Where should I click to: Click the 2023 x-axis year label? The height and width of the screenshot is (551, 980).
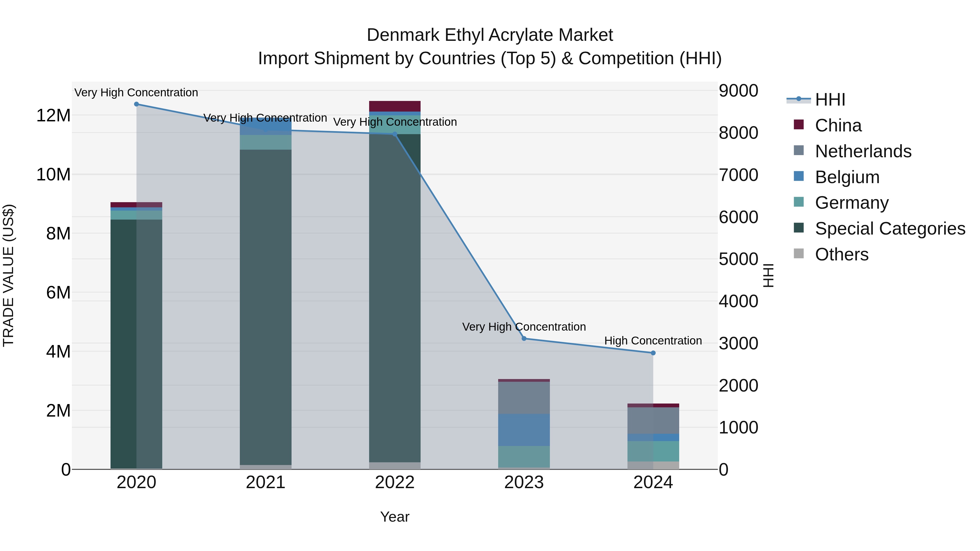click(x=524, y=482)
